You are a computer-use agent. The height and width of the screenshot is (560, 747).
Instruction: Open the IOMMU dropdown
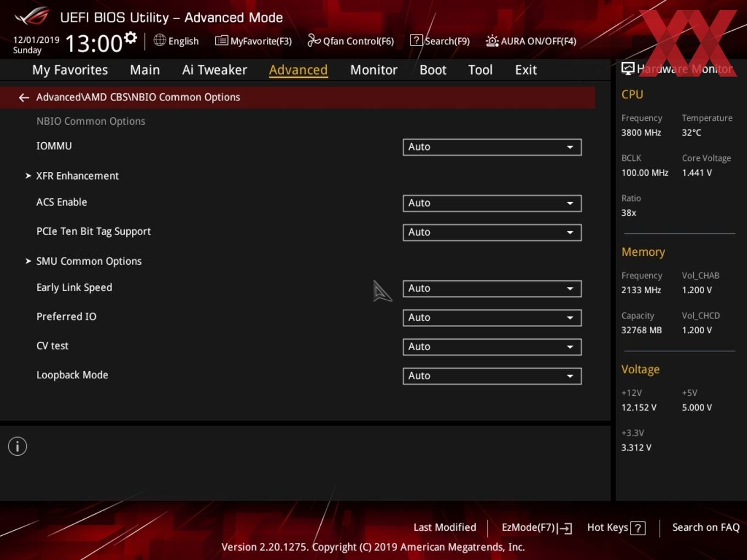(492, 147)
